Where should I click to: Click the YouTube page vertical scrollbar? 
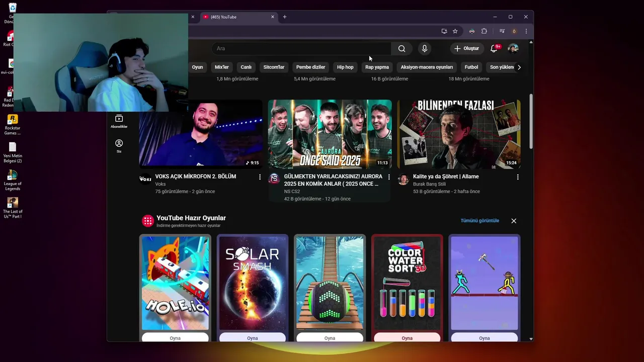click(531, 121)
